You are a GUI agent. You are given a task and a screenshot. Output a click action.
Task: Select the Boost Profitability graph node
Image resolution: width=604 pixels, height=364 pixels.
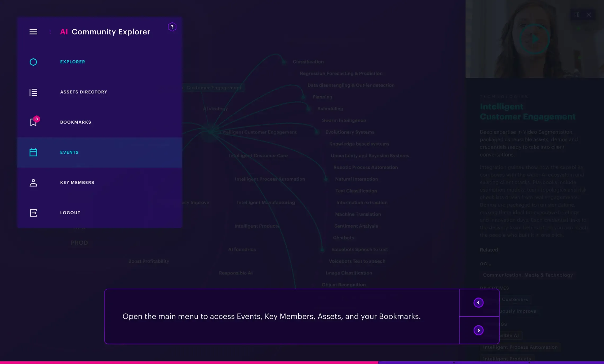[x=149, y=261]
